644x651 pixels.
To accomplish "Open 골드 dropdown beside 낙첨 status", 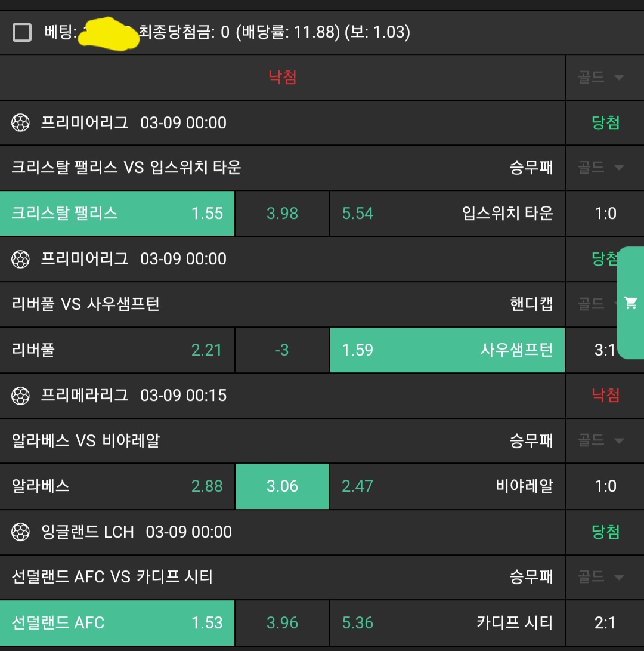I will (x=600, y=78).
